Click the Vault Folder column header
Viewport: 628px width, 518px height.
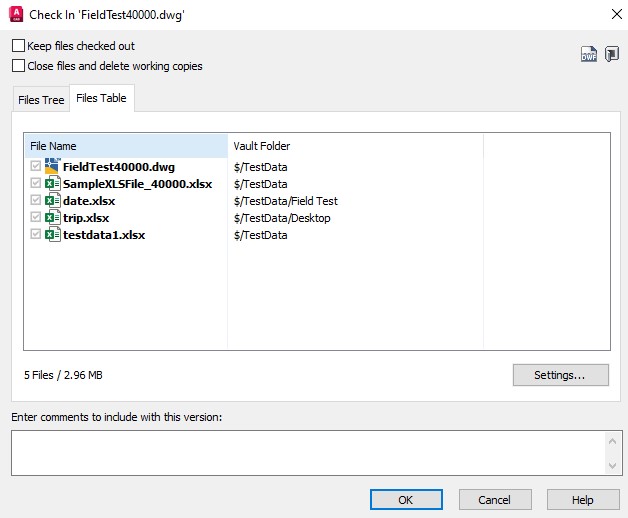[355, 146]
